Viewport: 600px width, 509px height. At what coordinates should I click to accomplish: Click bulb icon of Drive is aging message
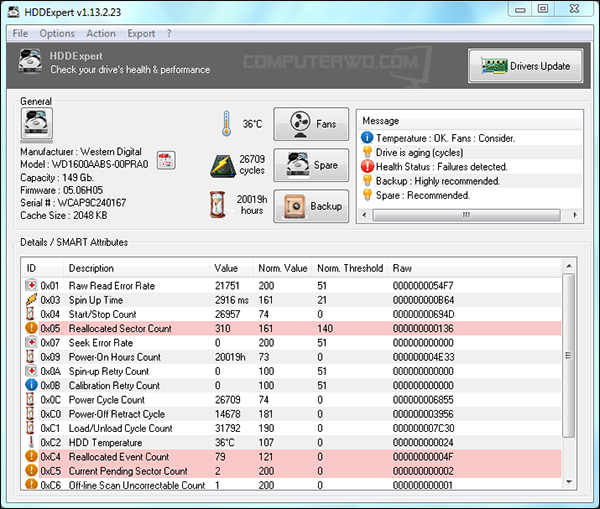[367, 152]
